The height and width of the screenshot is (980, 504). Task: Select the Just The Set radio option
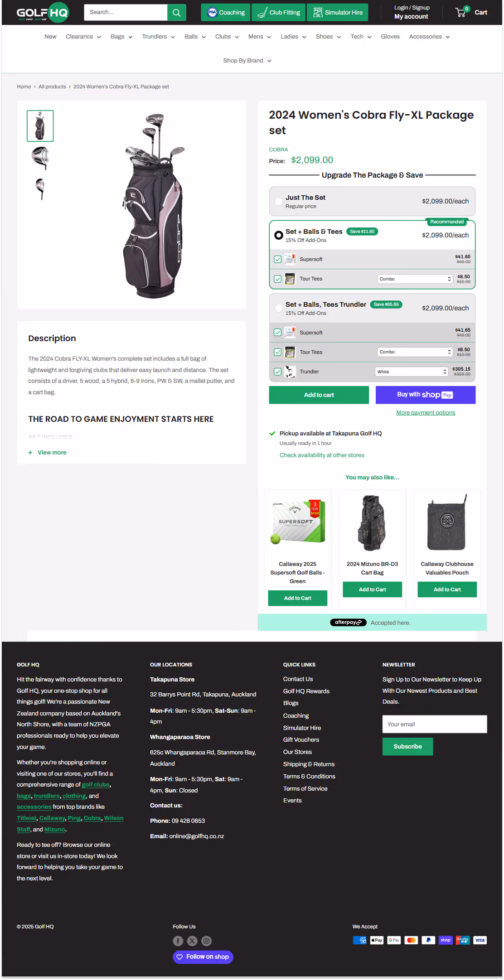click(279, 201)
